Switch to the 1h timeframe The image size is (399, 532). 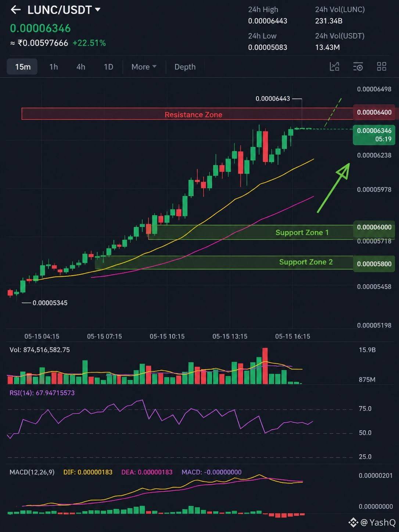(54, 67)
